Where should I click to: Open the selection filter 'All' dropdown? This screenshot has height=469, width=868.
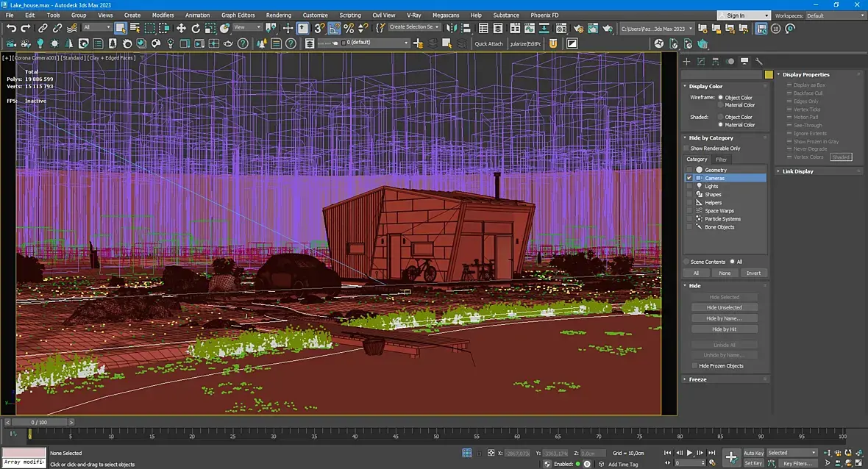[96, 28]
